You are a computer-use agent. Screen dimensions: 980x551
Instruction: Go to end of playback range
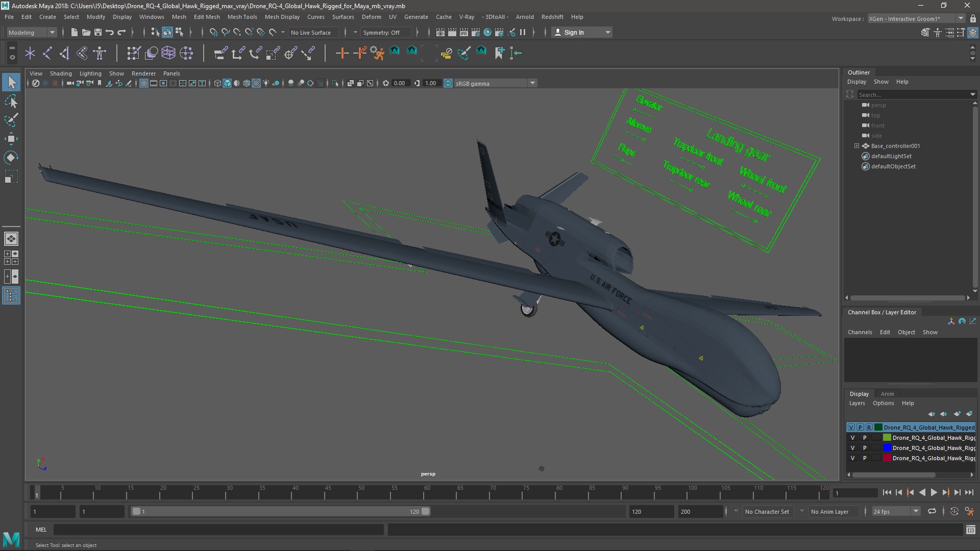tap(969, 492)
